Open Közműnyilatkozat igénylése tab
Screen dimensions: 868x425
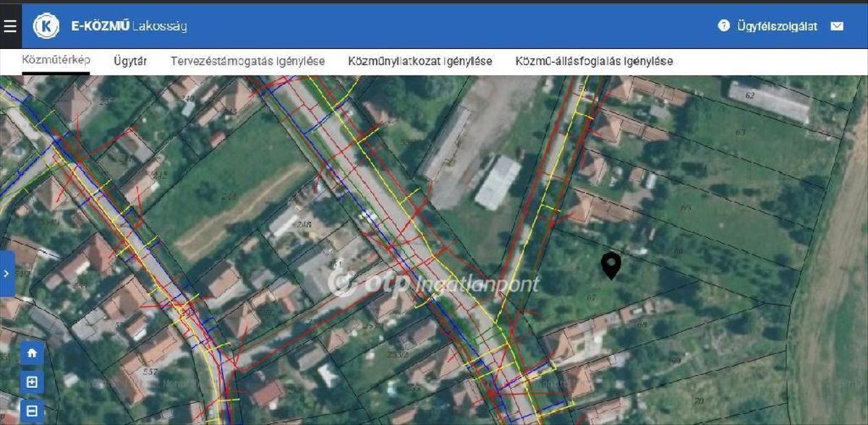tap(420, 61)
